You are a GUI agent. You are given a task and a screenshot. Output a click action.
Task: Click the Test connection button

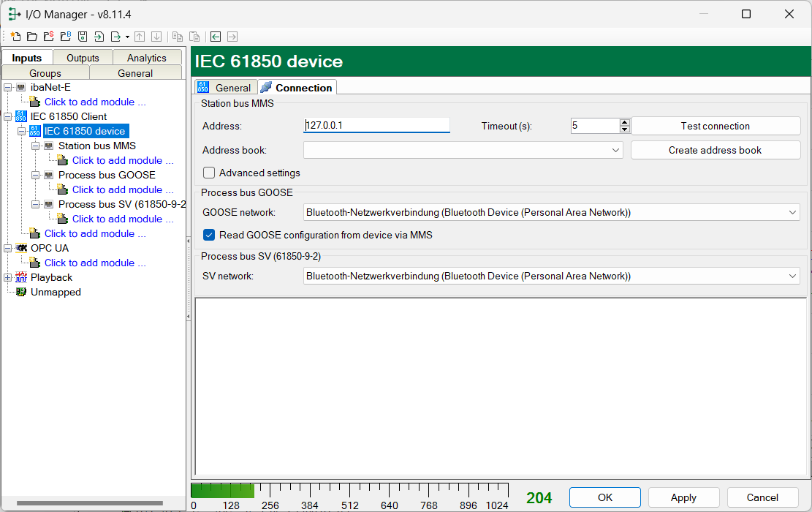(x=715, y=126)
